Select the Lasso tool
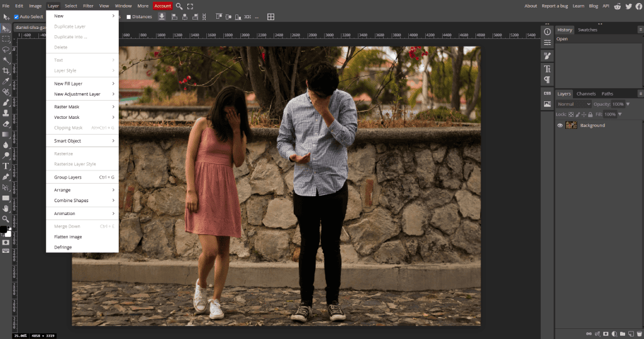This screenshot has height=339, width=644. (x=6, y=49)
